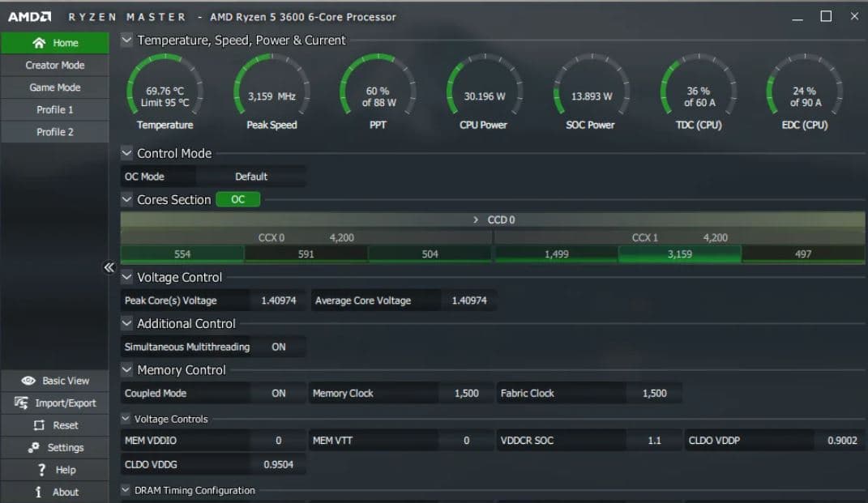Click the OC Mode Default value
Image resolution: width=868 pixels, height=503 pixels.
click(x=251, y=177)
